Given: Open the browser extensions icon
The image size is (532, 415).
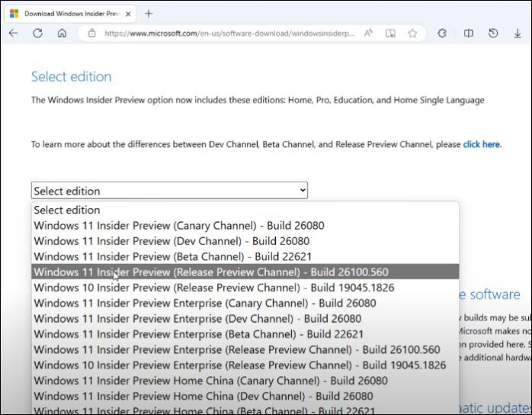Looking at the screenshot, I should [x=441, y=34].
